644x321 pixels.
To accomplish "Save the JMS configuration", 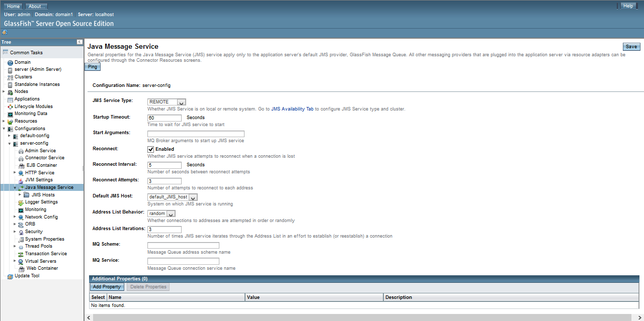I will click(631, 47).
